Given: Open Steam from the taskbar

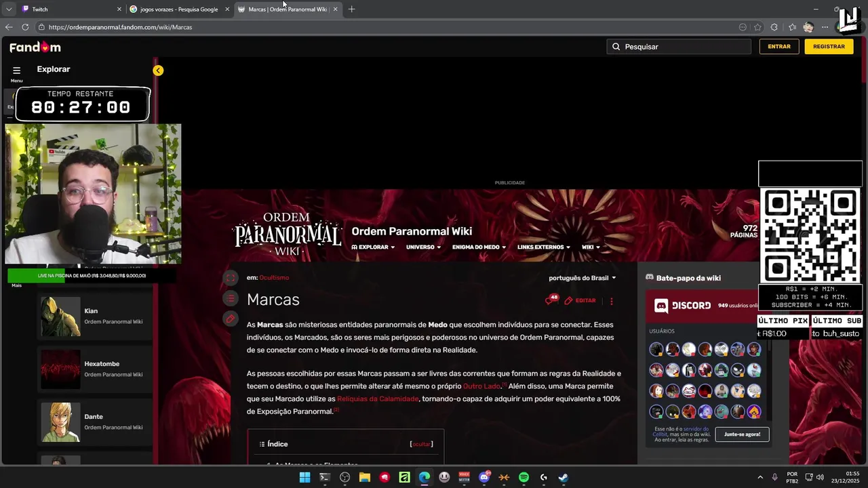Looking at the screenshot, I should pos(564,477).
